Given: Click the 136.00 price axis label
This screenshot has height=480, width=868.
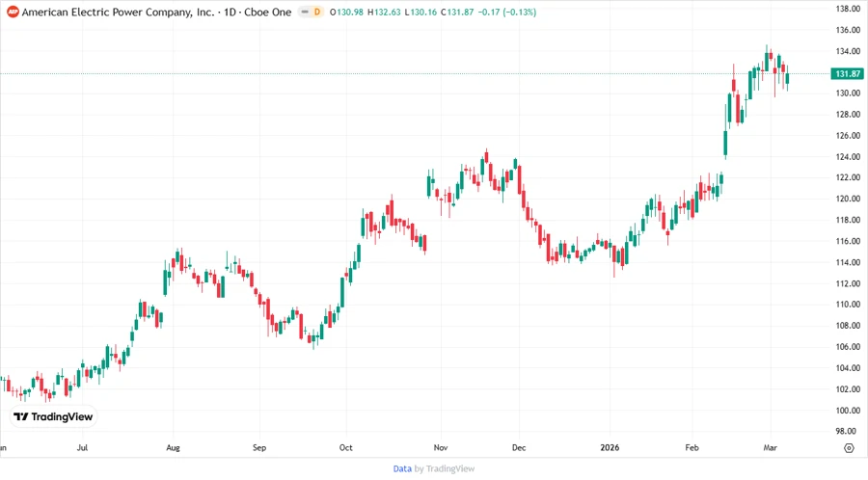Looking at the screenshot, I should click(848, 30).
